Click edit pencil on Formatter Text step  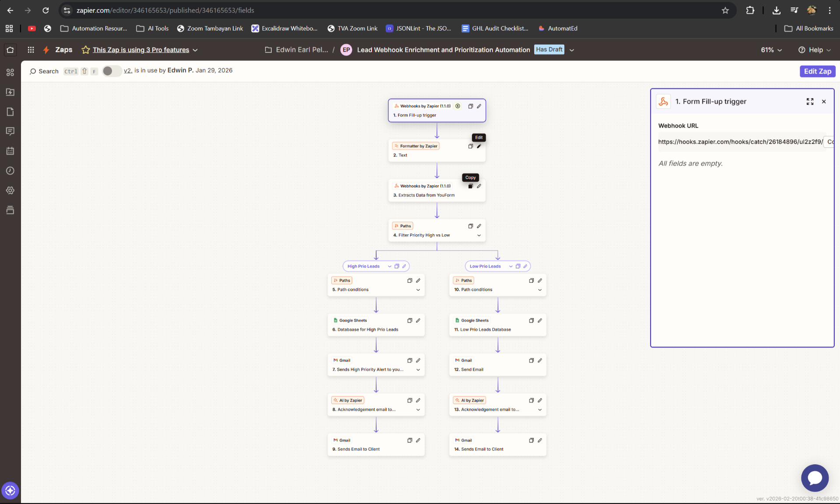point(479,146)
